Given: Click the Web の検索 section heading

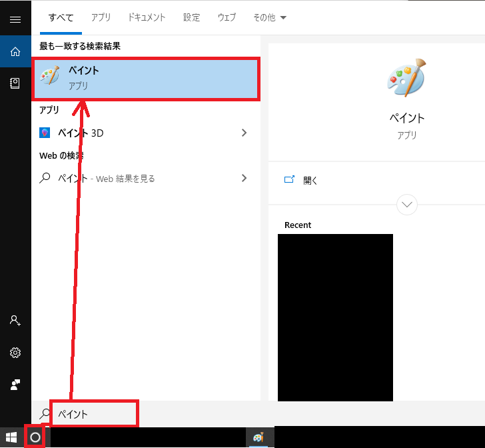Looking at the screenshot, I should [x=61, y=155].
